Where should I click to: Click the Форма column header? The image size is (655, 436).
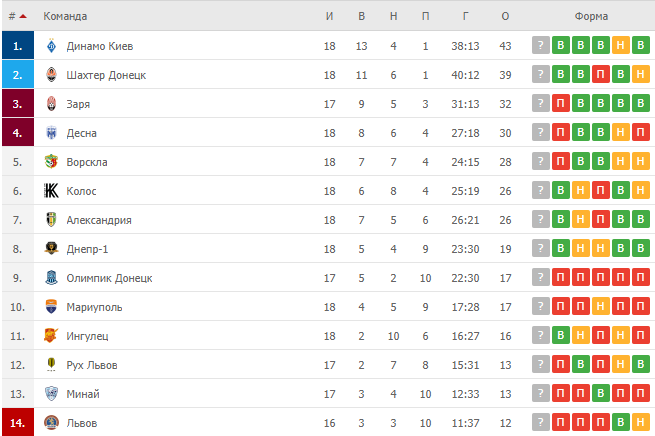click(591, 16)
